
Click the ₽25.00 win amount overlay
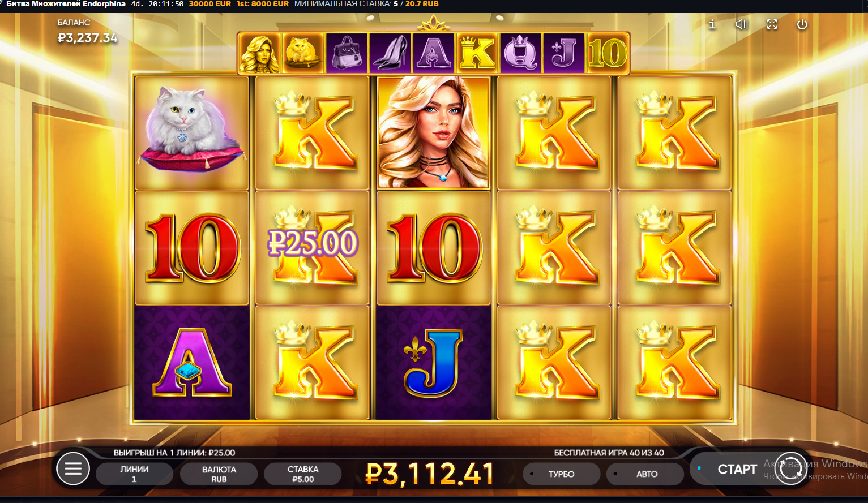tap(313, 243)
